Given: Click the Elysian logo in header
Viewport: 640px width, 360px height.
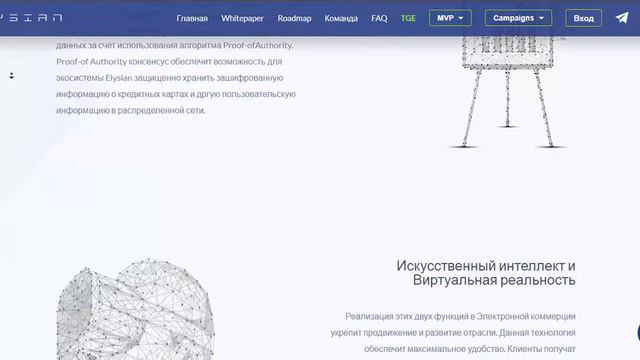Looking at the screenshot, I should (31, 18).
